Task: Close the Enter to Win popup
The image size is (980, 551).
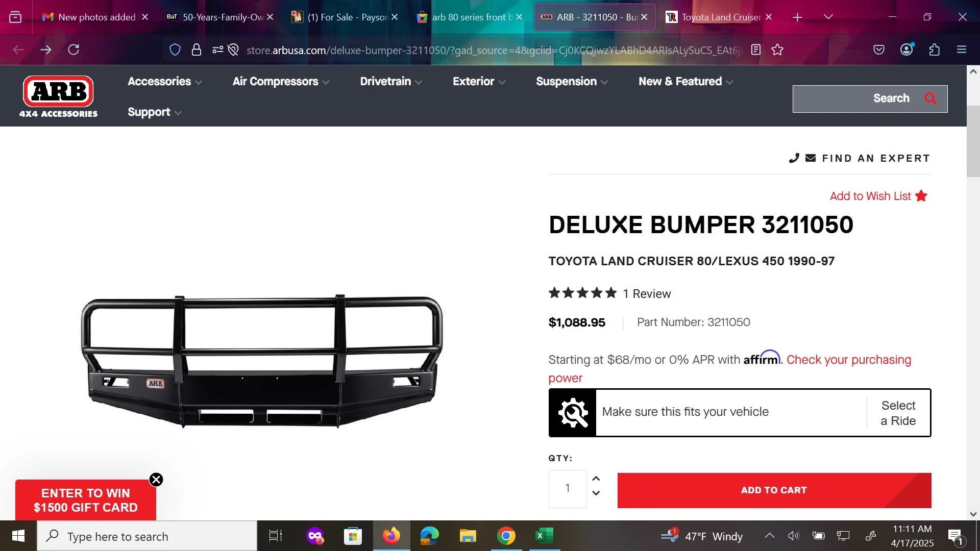Action: click(x=156, y=480)
